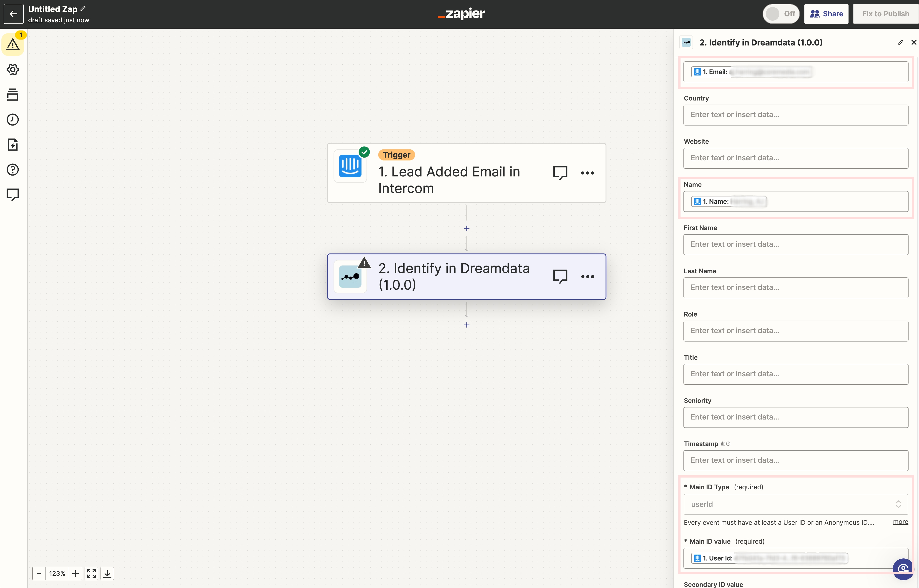
Task: Zoom in on the canvas with the plus button
Action: tap(75, 573)
